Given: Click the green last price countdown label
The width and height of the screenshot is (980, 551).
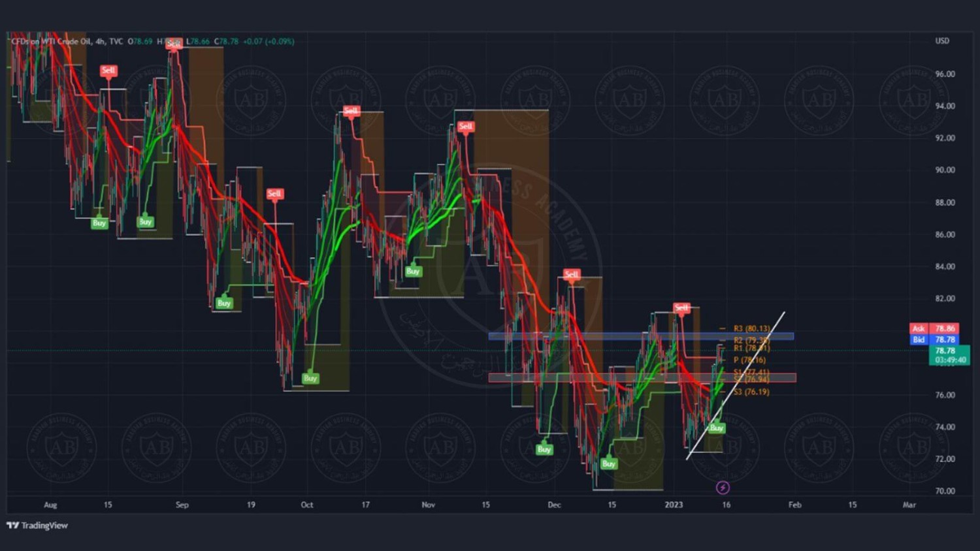Looking at the screenshot, I should [949, 355].
